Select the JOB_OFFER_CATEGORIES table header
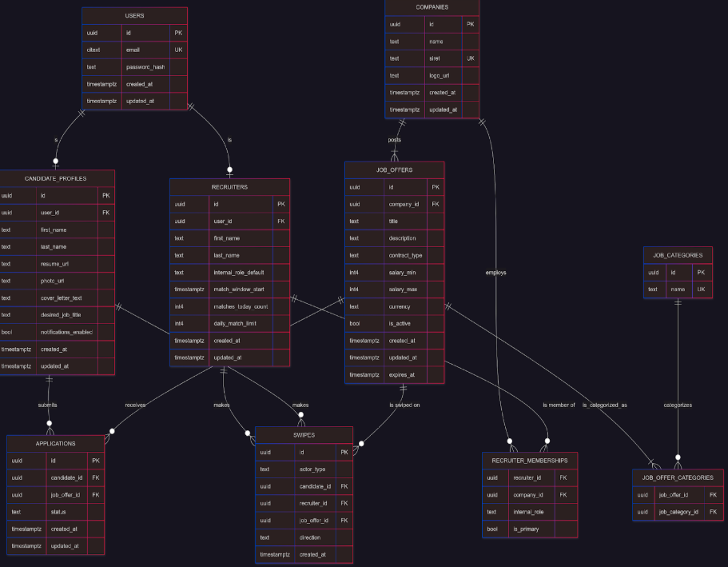728x567 pixels. [678, 477]
